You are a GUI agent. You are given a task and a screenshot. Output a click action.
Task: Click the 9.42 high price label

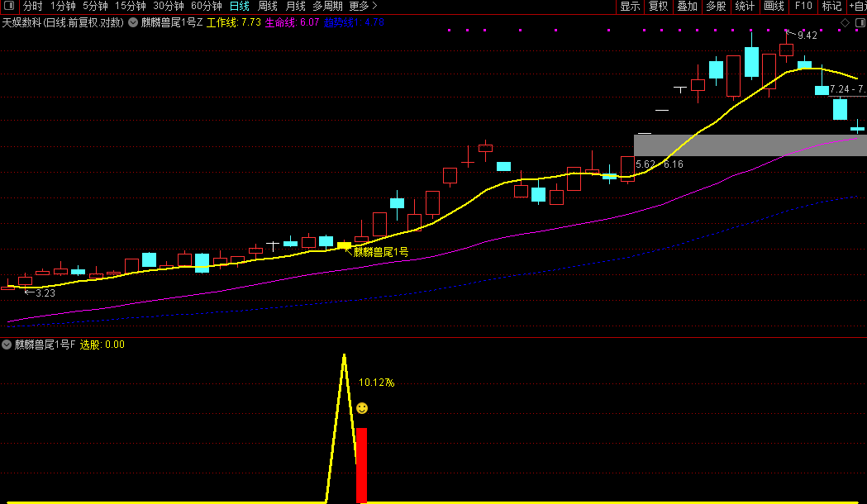[807, 36]
